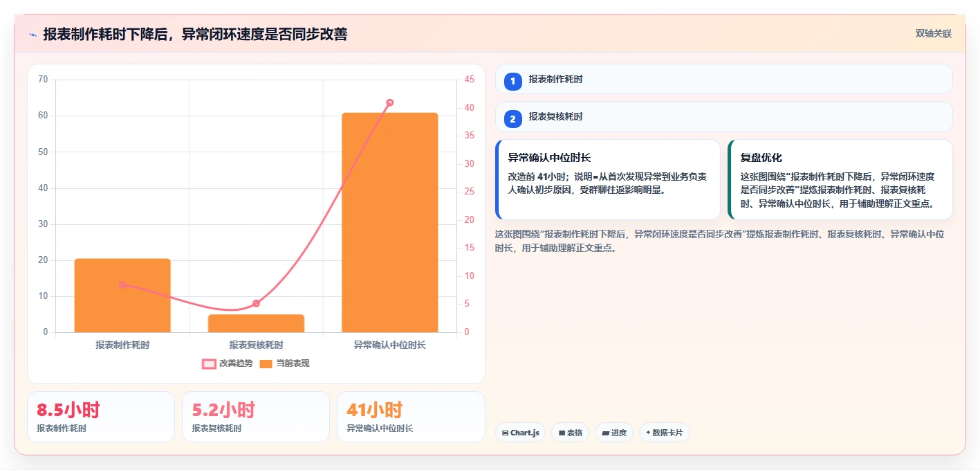Open the 复盘优化 info card
This screenshot has height=470, width=980.
click(840, 179)
